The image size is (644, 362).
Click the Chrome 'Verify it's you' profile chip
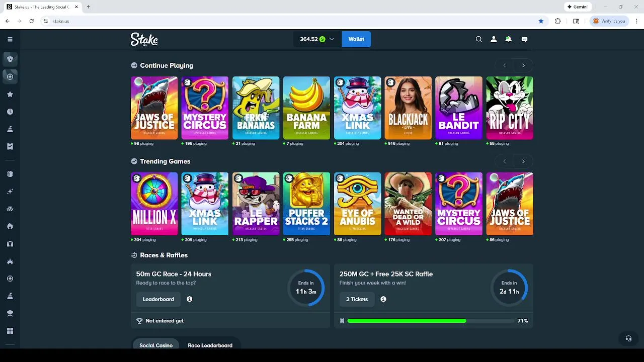609,21
